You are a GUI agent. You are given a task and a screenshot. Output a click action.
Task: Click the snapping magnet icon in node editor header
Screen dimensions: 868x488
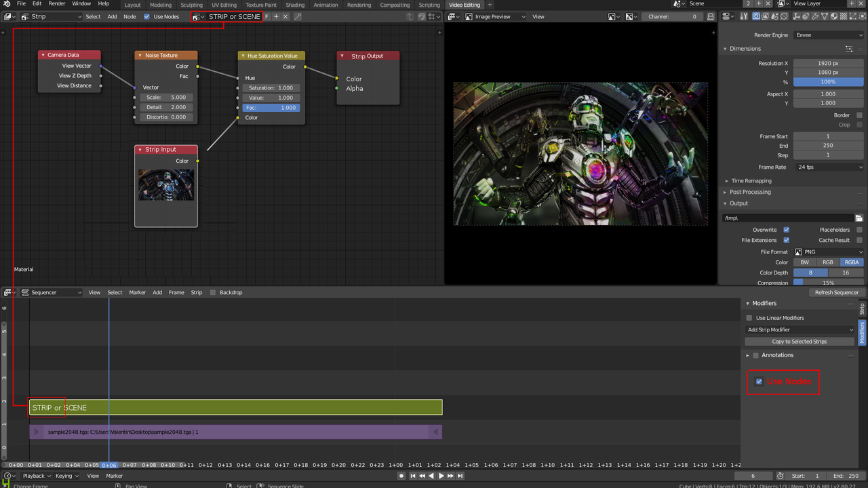(x=422, y=16)
